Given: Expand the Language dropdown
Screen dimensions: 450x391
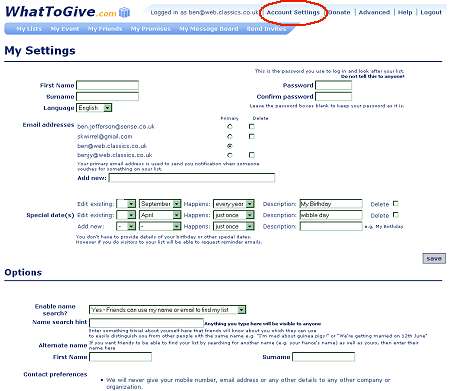Looking at the screenshot, I should tap(94, 108).
